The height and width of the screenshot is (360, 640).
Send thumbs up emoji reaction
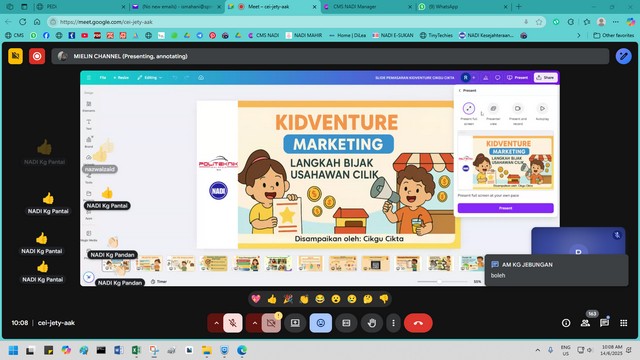pos(272,299)
